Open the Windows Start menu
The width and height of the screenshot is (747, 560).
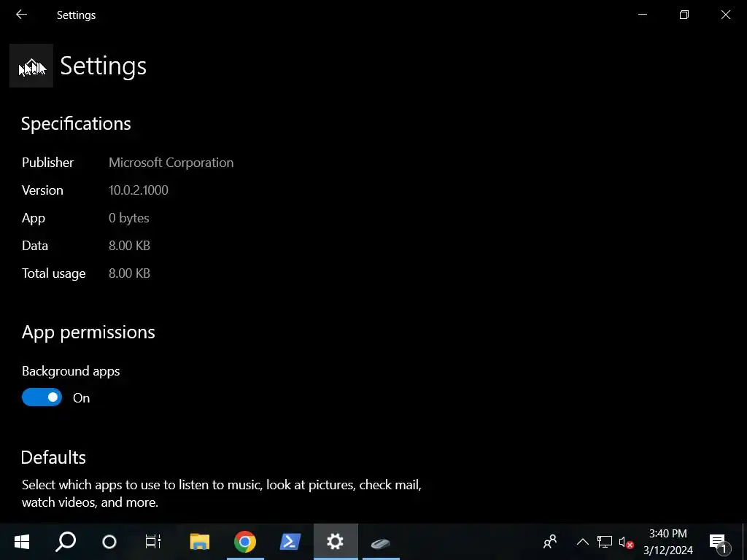click(21, 542)
